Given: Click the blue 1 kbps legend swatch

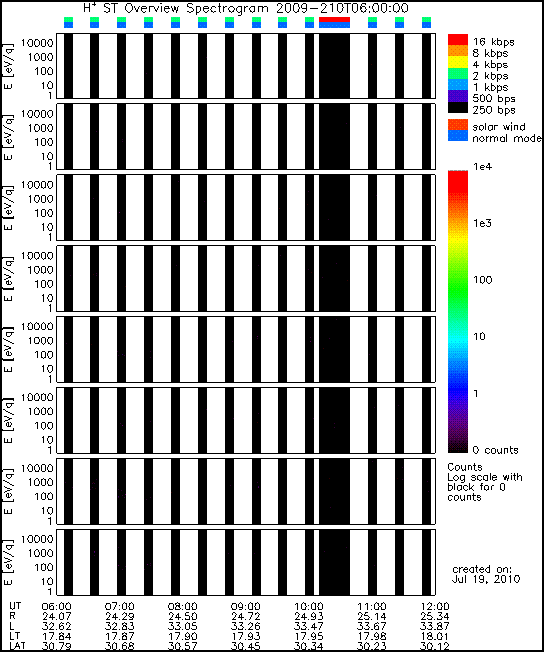Looking at the screenshot, I should 458,85.
